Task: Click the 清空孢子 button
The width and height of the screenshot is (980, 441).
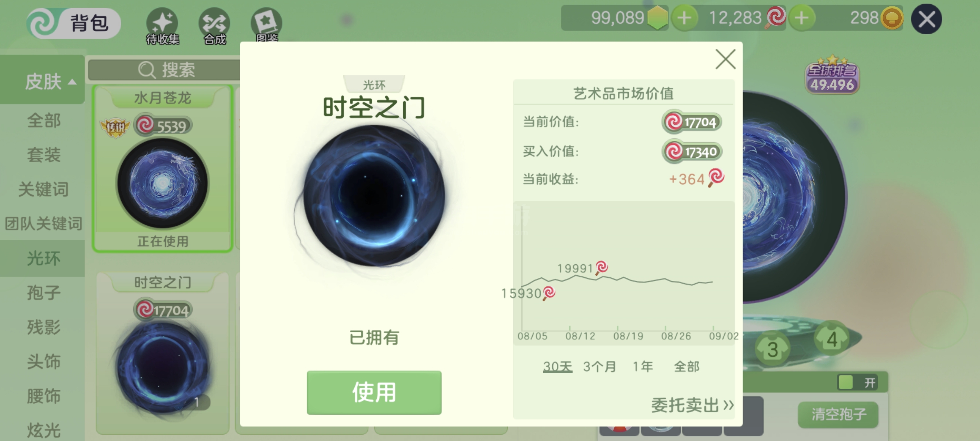Action: pyautogui.click(x=839, y=414)
